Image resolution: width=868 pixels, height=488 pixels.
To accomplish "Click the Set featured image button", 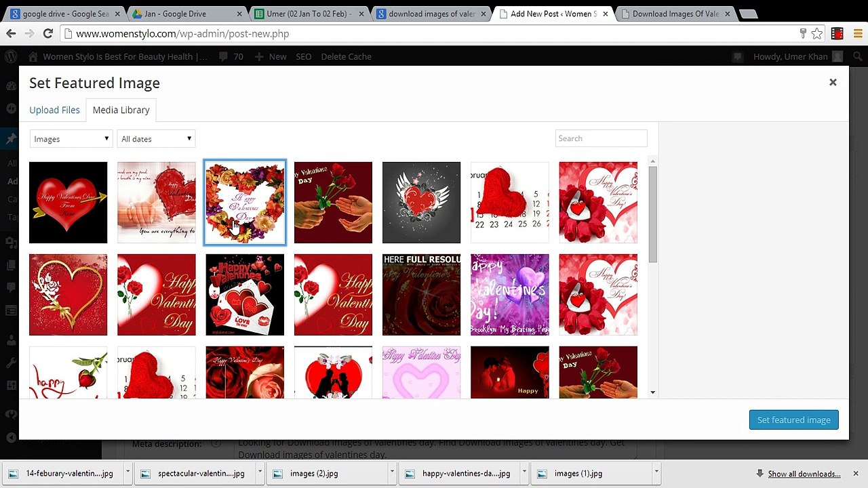I will (793, 420).
